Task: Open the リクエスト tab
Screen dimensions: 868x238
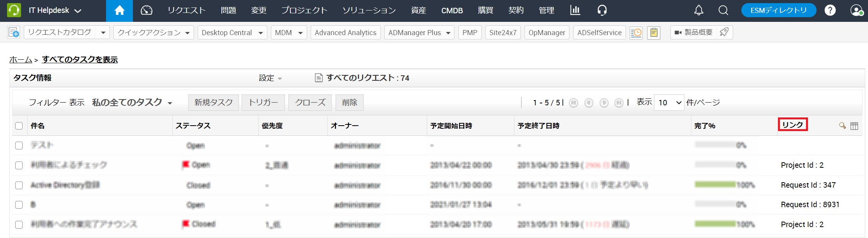Action: (x=187, y=11)
